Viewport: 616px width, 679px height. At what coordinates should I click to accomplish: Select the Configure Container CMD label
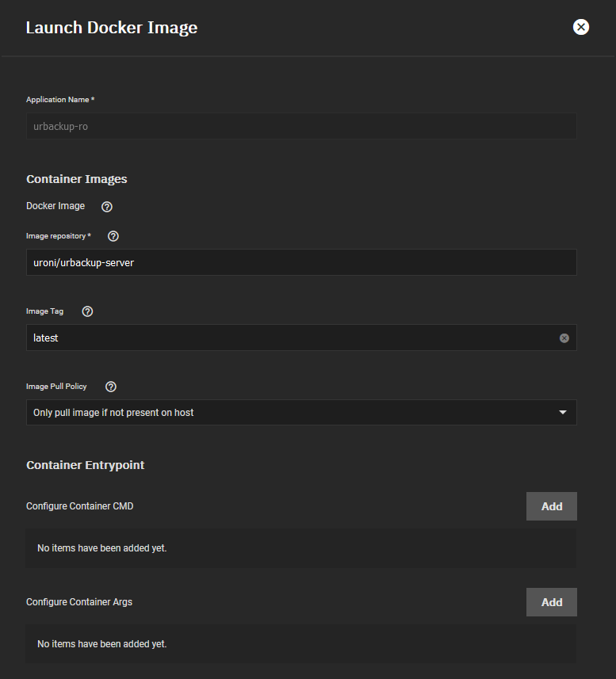point(80,506)
